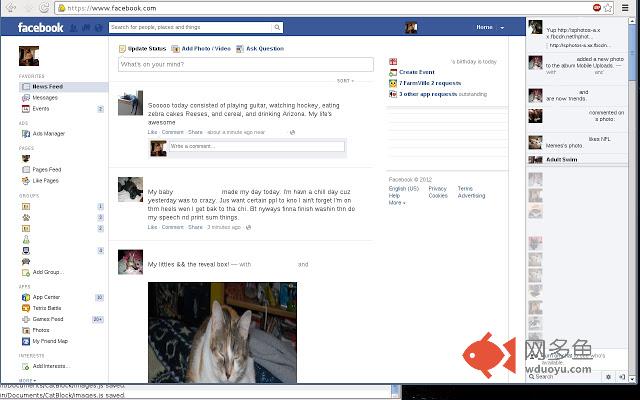Click audience globe icon on guitar post
The image size is (640, 400).
292,132
